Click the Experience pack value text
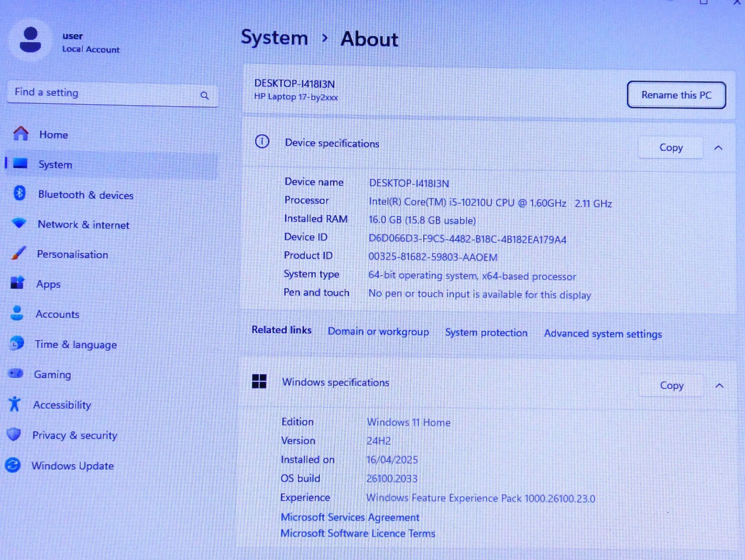 [x=481, y=498]
